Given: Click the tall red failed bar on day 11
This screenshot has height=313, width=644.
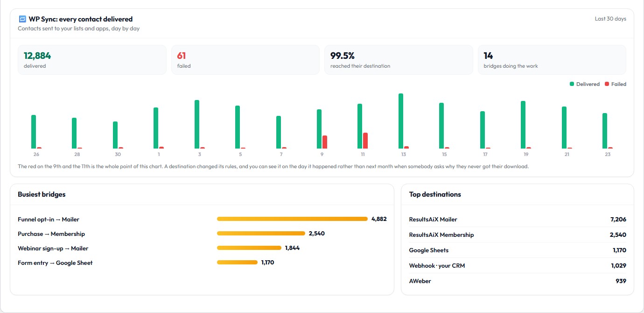Looking at the screenshot, I should click(365, 141).
